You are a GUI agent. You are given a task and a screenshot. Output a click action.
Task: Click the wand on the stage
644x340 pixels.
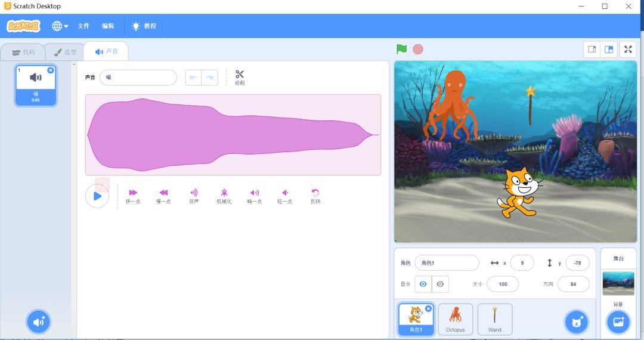click(x=530, y=105)
